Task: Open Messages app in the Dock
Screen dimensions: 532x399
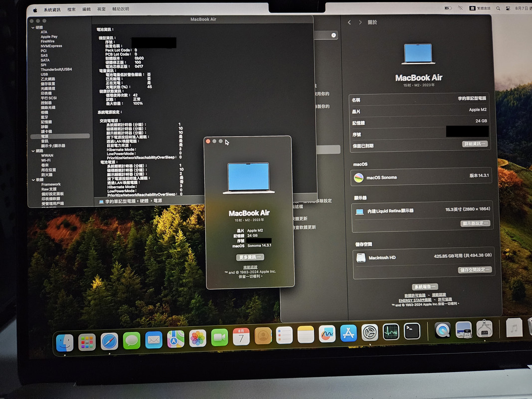Action: click(x=132, y=341)
